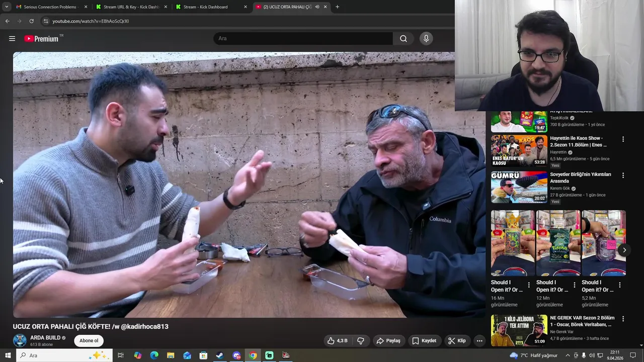Click the browser forward arrow
The width and height of the screenshot is (644, 362).
pos(20,21)
